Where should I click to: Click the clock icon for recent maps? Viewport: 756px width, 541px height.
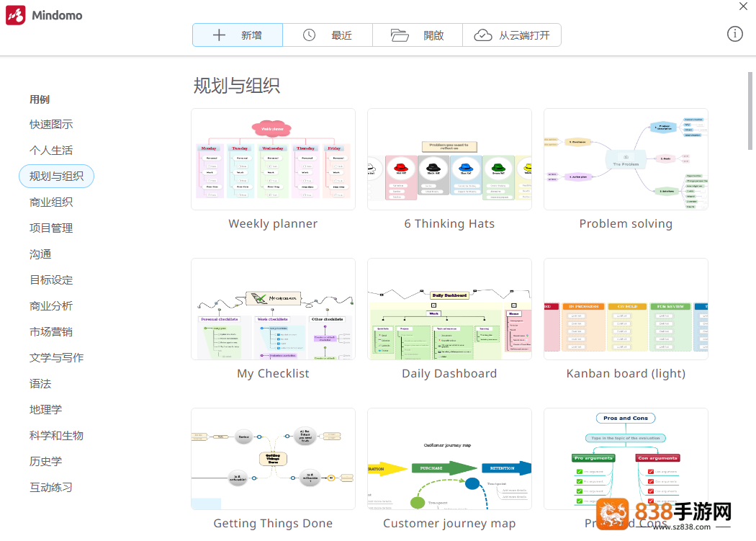click(309, 35)
